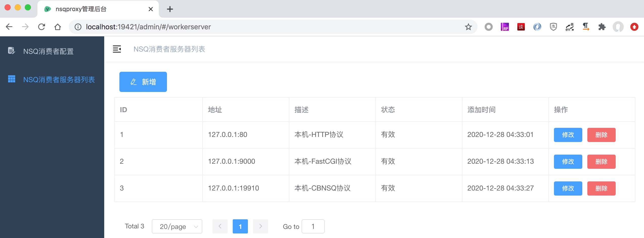Open the Alipay shield extension icon
This screenshot has height=238, width=644.
coord(553,27)
